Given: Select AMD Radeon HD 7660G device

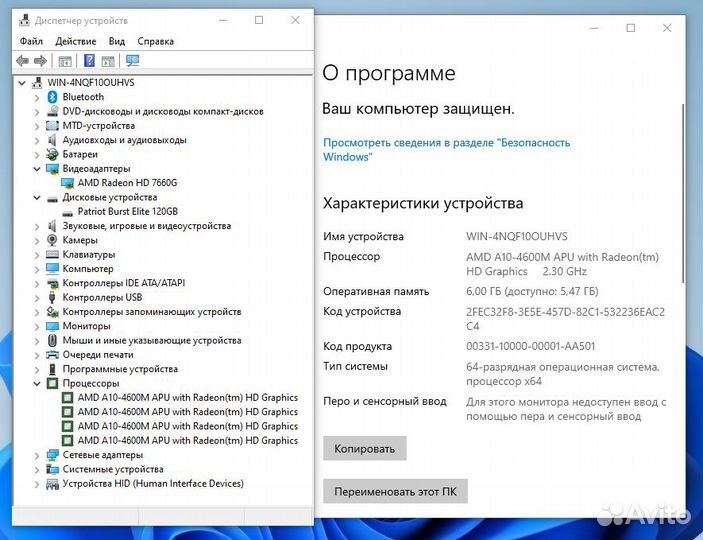Looking at the screenshot, I should pos(127,183).
